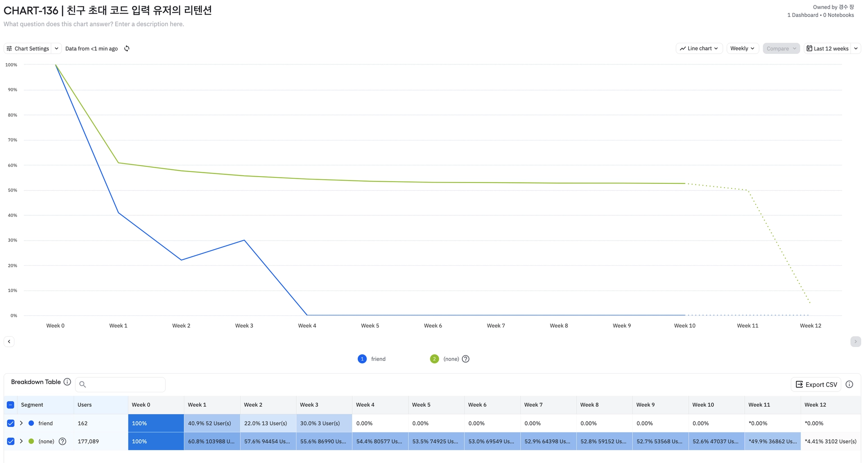Screen dimensions: 868x463
Task: Click info icon beside Export CSV
Action: pos(849,385)
